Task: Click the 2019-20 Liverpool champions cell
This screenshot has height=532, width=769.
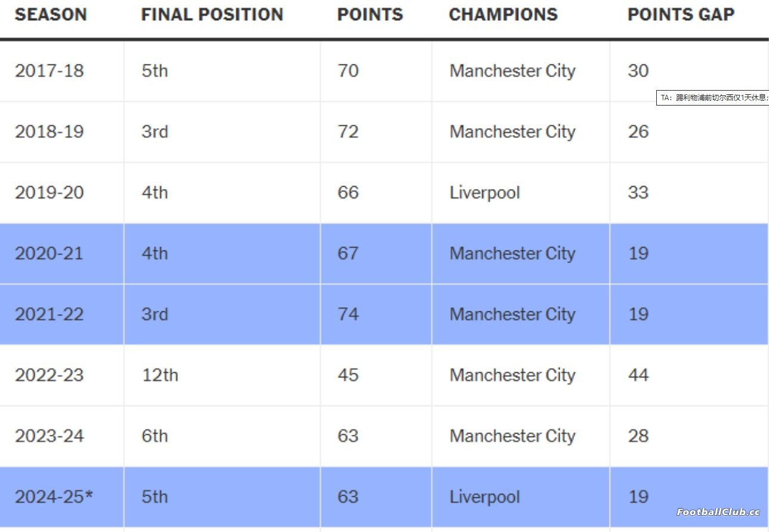Action: (520, 193)
